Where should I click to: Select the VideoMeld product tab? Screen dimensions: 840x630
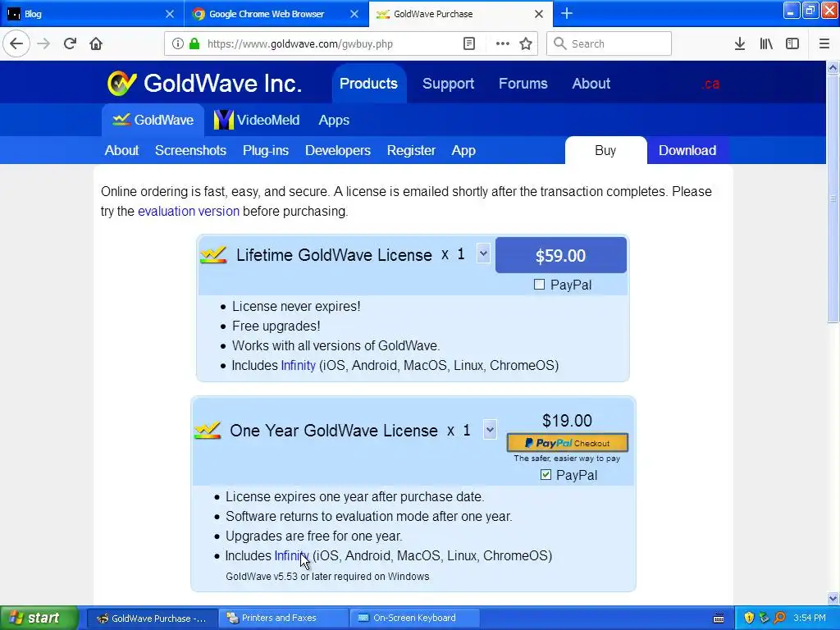click(257, 120)
